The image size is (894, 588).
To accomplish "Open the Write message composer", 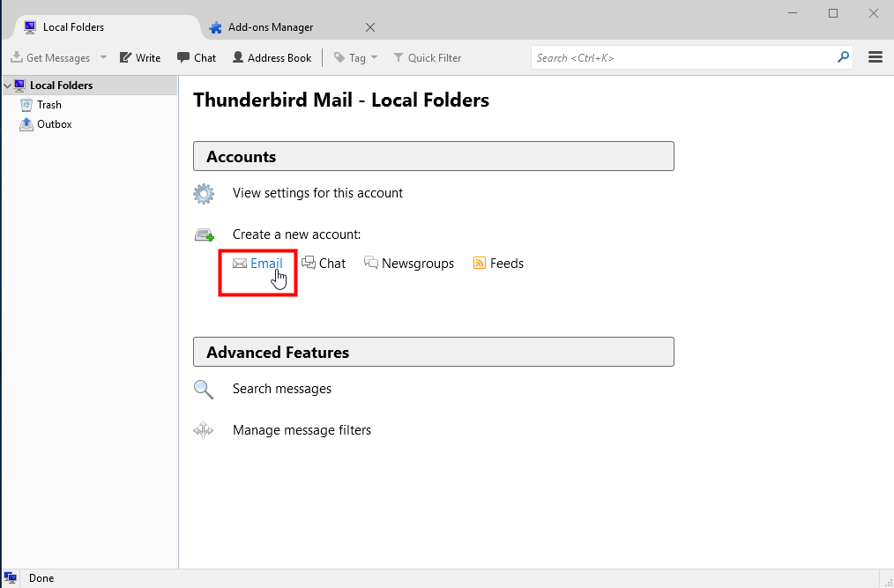I will [x=139, y=57].
